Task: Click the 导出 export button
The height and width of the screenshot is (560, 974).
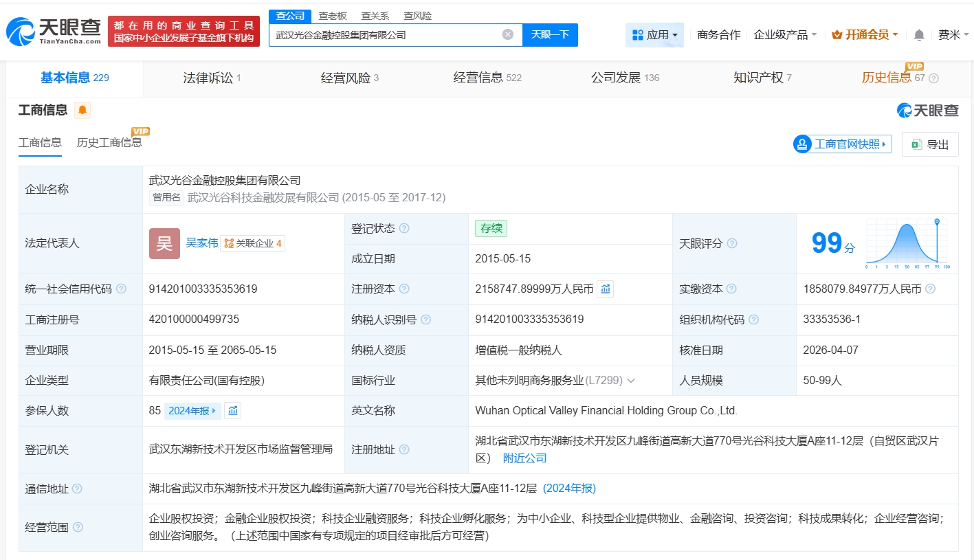Action: [929, 144]
